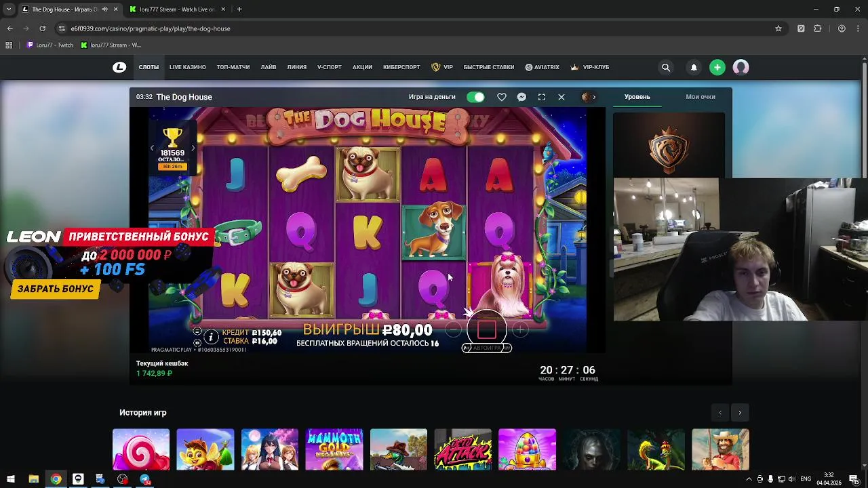
Task: Click the green deposit plus button
Action: (717, 67)
